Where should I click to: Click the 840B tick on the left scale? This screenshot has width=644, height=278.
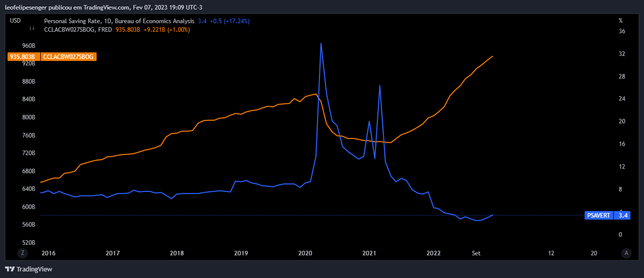click(29, 99)
